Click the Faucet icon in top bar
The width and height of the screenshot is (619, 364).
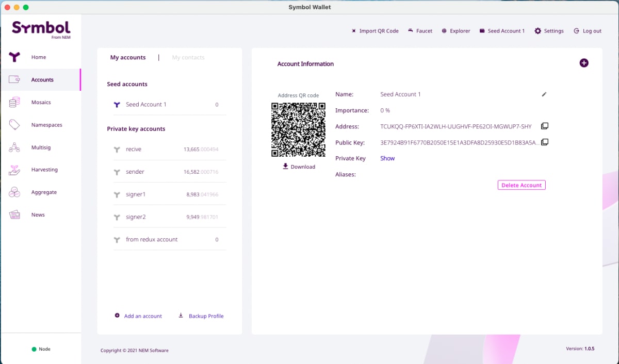click(410, 31)
